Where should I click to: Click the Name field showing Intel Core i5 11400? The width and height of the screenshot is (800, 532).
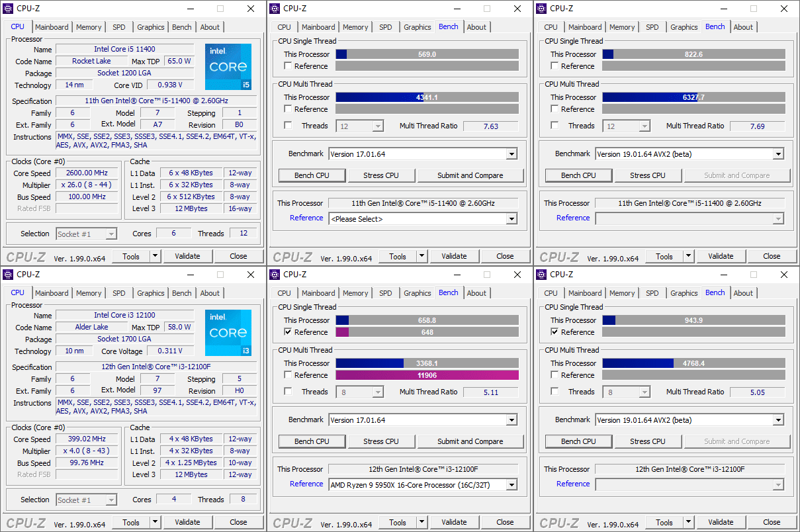(124, 50)
